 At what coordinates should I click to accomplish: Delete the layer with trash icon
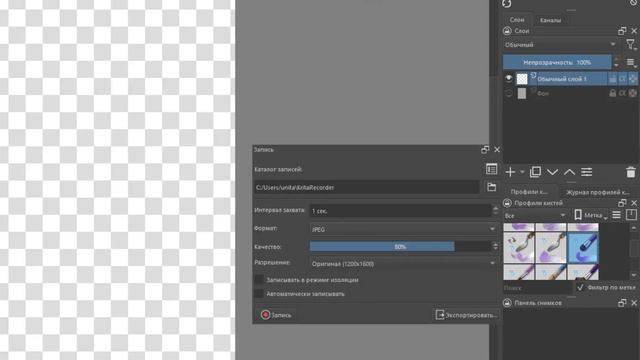coord(631,172)
